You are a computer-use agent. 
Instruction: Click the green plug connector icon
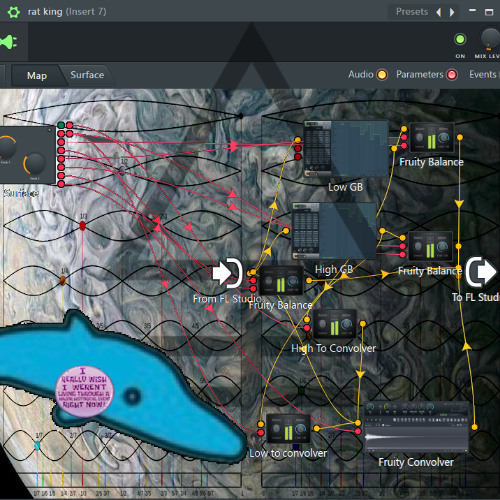(x=9, y=42)
